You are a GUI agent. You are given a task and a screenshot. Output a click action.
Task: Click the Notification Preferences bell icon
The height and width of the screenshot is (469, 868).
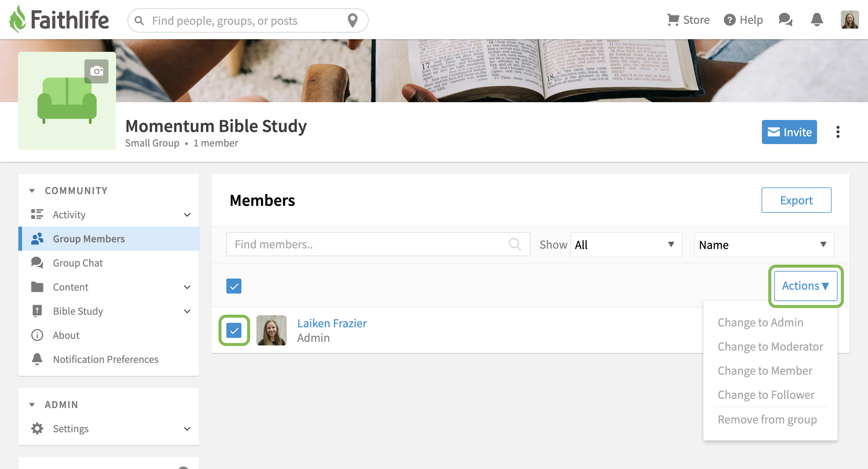click(37, 359)
